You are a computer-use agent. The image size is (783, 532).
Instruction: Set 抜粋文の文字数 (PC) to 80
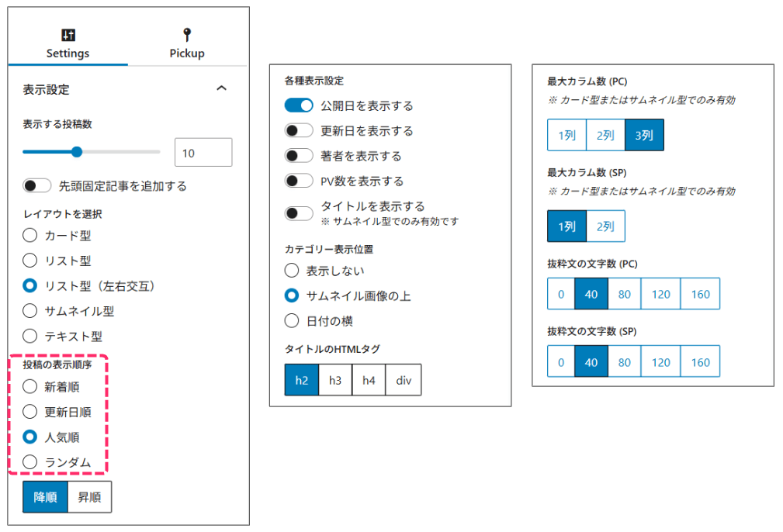[x=624, y=294]
